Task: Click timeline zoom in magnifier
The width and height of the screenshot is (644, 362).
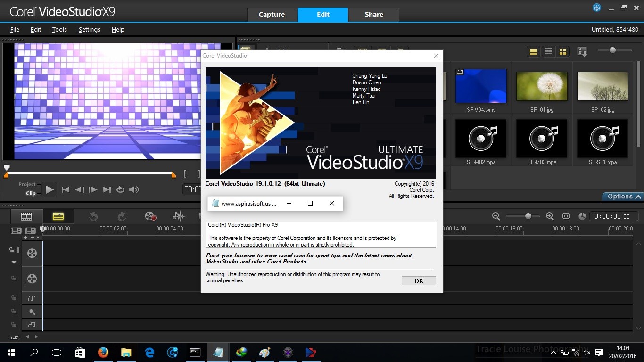Action: (550, 216)
